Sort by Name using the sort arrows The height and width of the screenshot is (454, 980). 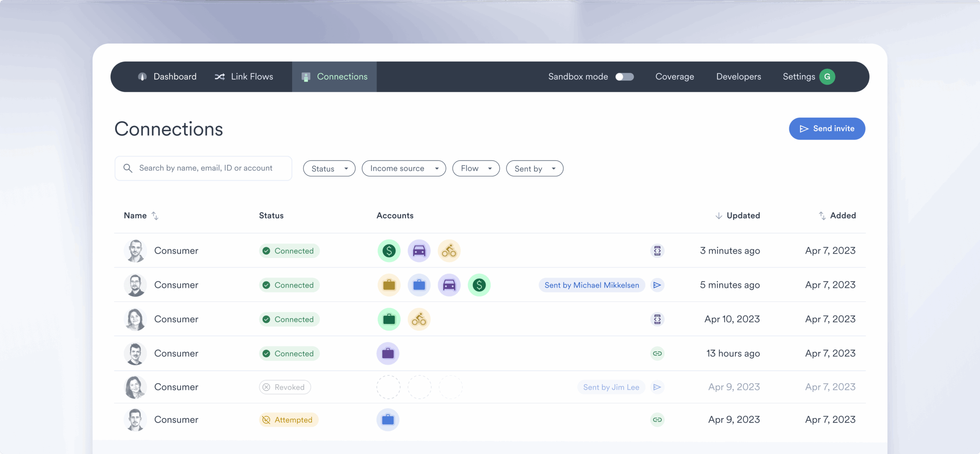point(155,216)
